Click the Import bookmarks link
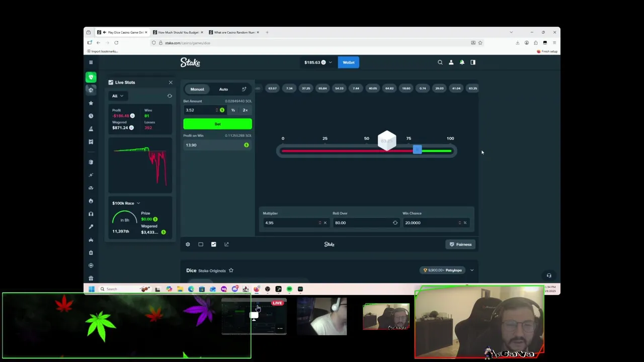The image size is (644, 362). click(x=103, y=51)
